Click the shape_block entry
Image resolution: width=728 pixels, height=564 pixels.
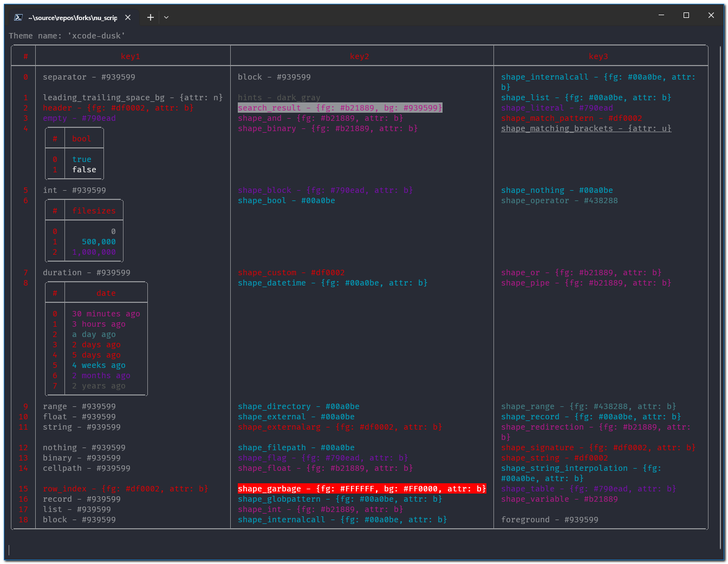pyautogui.click(x=326, y=190)
